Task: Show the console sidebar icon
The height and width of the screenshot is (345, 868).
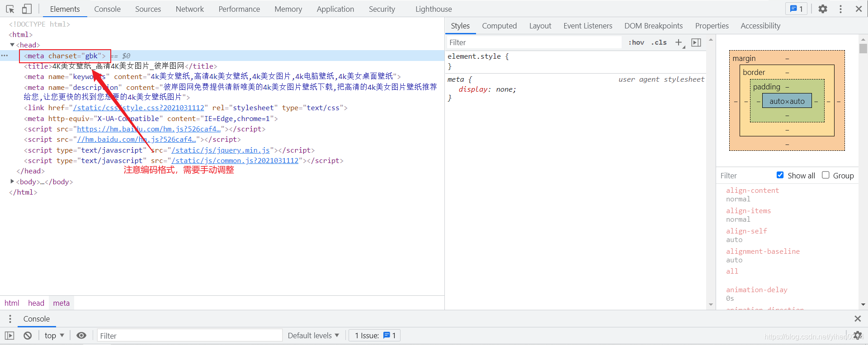Action: pos(9,336)
